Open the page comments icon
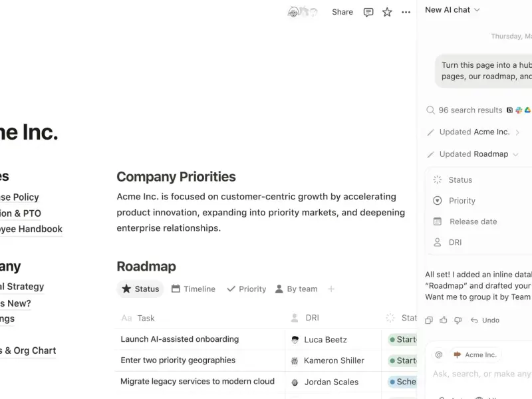The width and height of the screenshot is (532, 399). tap(368, 12)
